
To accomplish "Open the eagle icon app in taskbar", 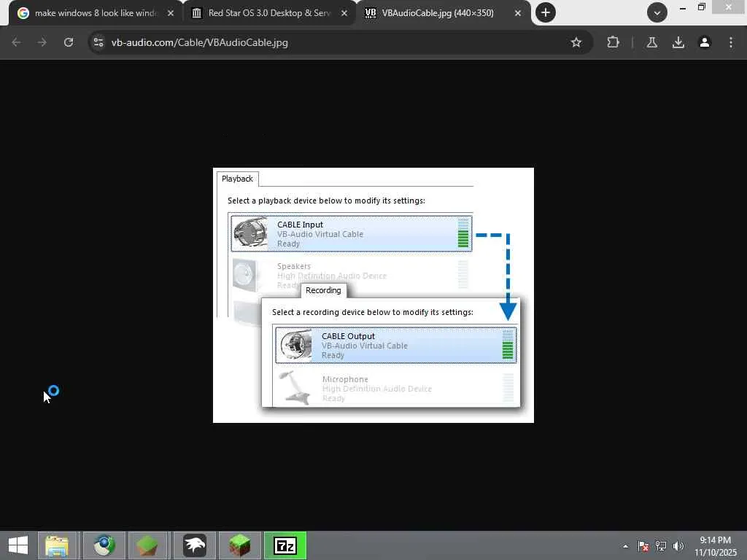I will (x=194, y=545).
